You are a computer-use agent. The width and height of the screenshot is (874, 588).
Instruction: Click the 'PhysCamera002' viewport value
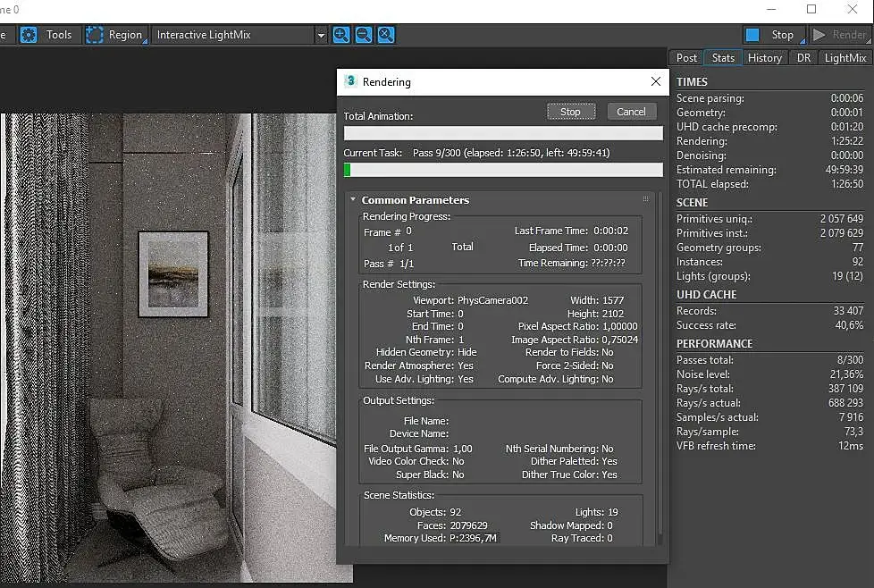(x=492, y=300)
